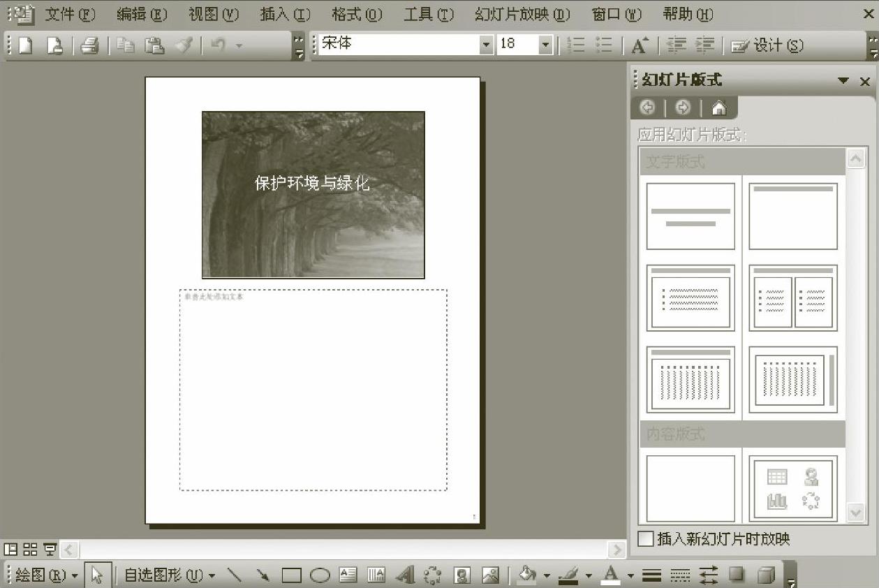This screenshot has height=588, width=879.
Task: Open the 插入 menu
Action: point(285,14)
